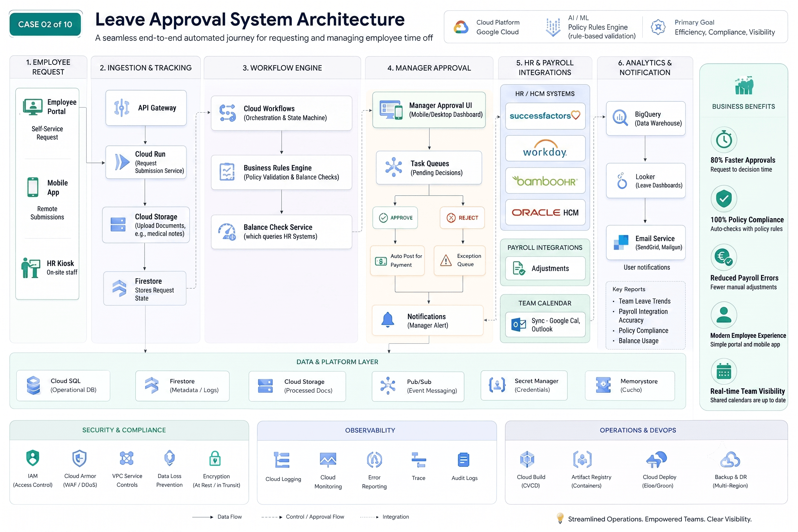Image resolution: width=798 pixels, height=532 pixels.
Task: Click the Notifications bell icon
Action: (x=388, y=320)
